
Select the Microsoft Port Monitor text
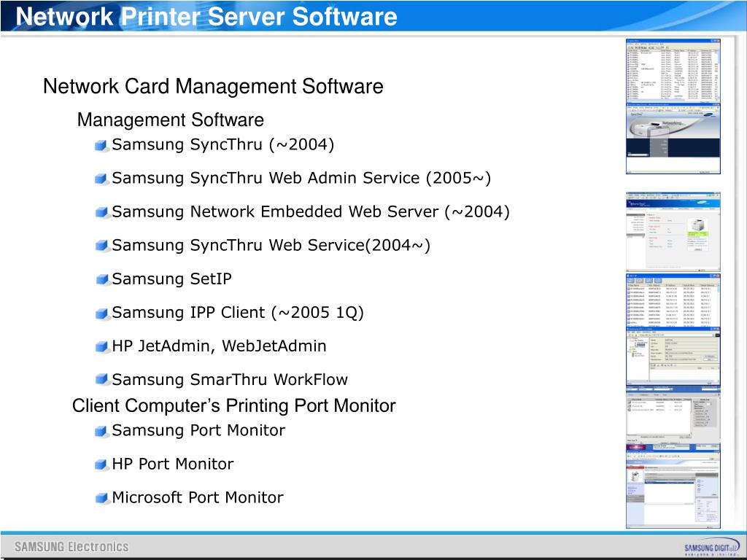coord(198,497)
